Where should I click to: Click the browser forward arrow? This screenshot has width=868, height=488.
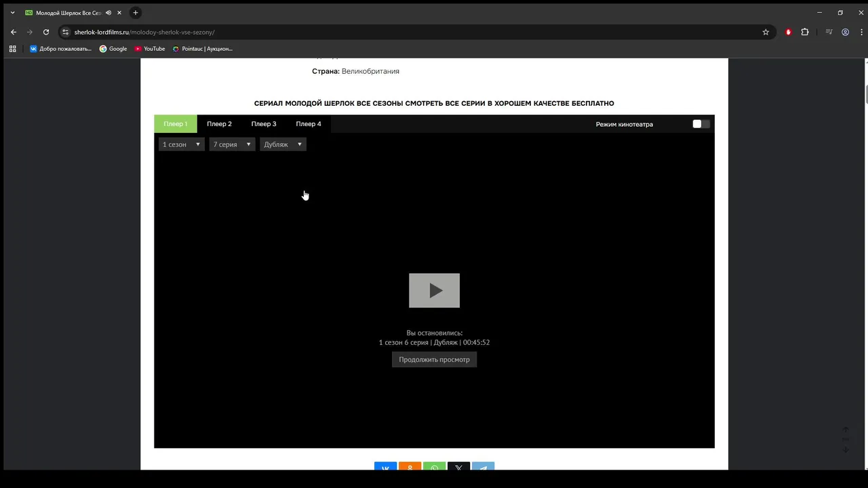[30, 32]
